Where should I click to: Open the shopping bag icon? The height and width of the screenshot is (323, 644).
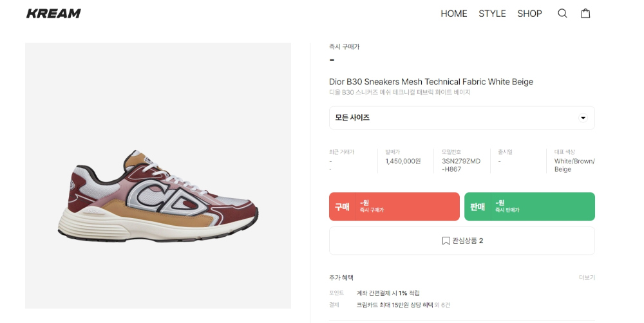pyautogui.click(x=585, y=14)
